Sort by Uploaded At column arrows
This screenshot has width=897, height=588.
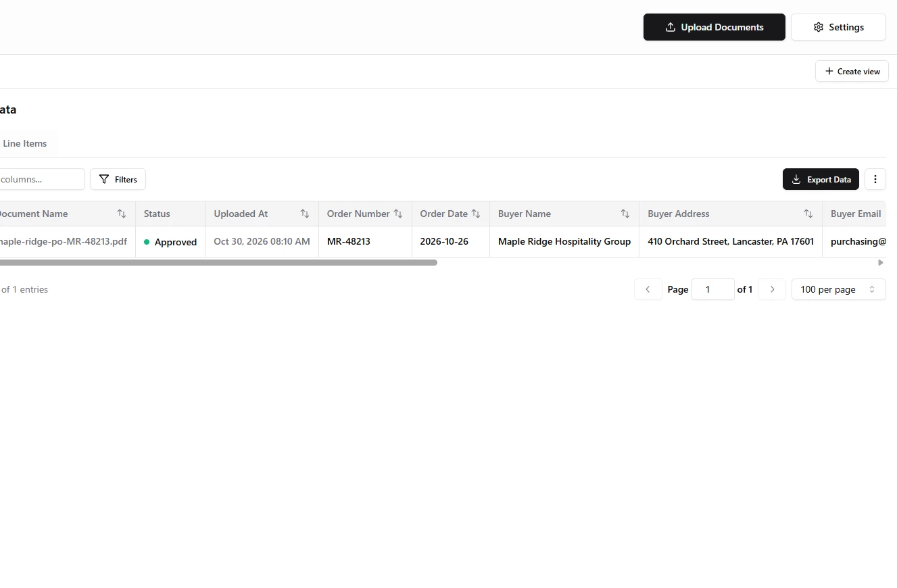pos(305,214)
